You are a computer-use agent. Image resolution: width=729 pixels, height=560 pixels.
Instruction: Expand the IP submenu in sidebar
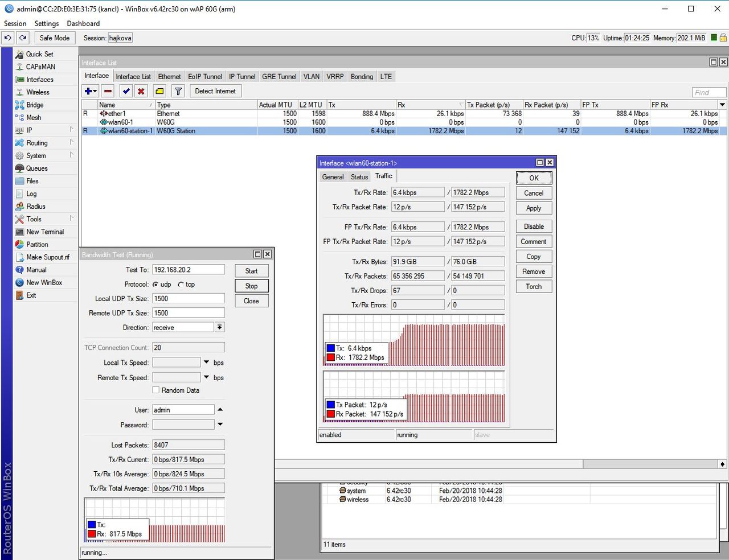pyautogui.click(x=72, y=130)
